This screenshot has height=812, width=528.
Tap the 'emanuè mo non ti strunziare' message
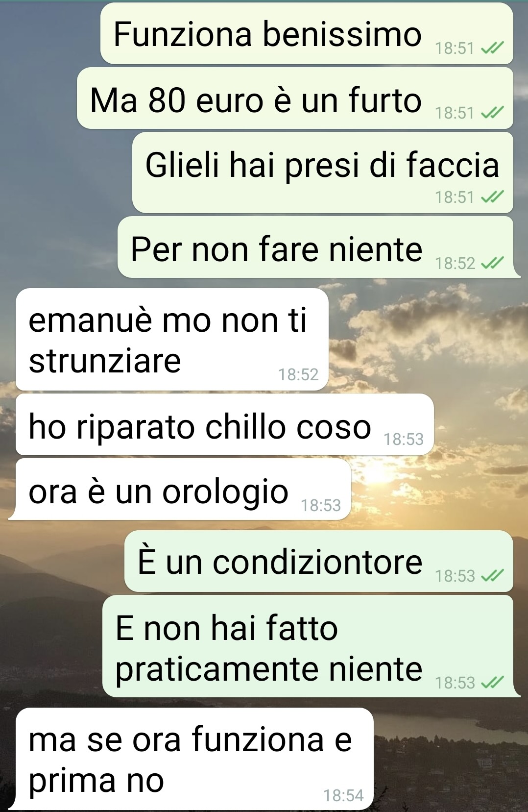[172, 340]
